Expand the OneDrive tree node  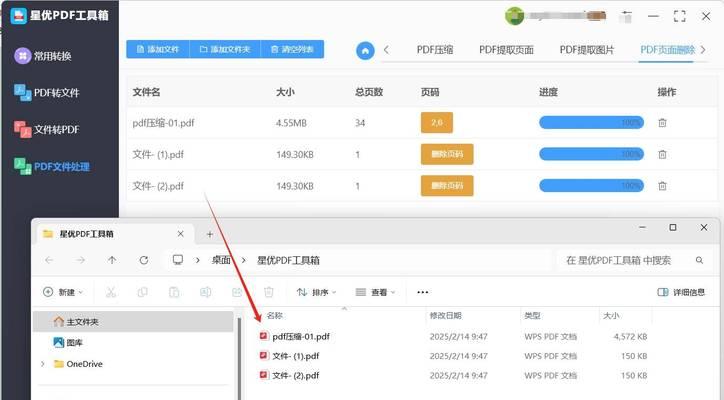pyautogui.click(x=42, y=364)
